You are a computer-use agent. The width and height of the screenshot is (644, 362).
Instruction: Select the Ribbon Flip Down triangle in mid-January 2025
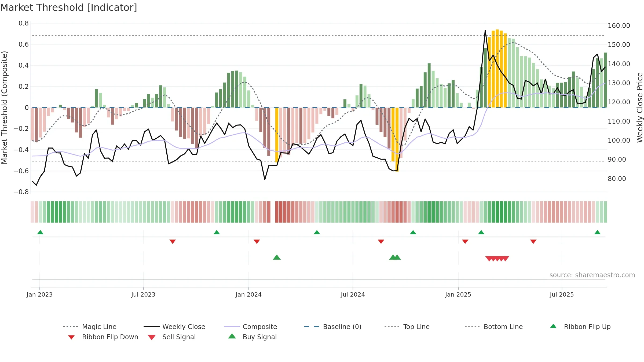(465, 242)
